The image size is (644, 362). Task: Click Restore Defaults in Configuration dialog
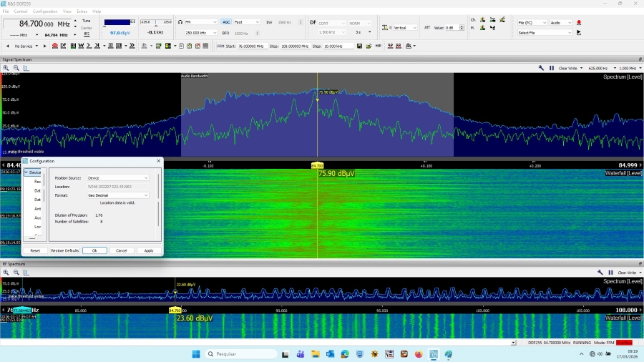64,250
